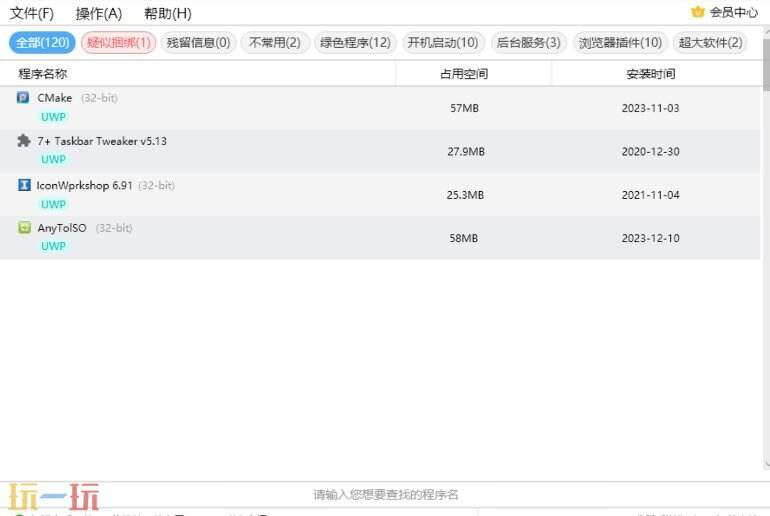Image resolution: width=770 pixels, height=516 pixels.
Task: Click the crown icon beside 会员中心
Action: click(x=697, y=12)
